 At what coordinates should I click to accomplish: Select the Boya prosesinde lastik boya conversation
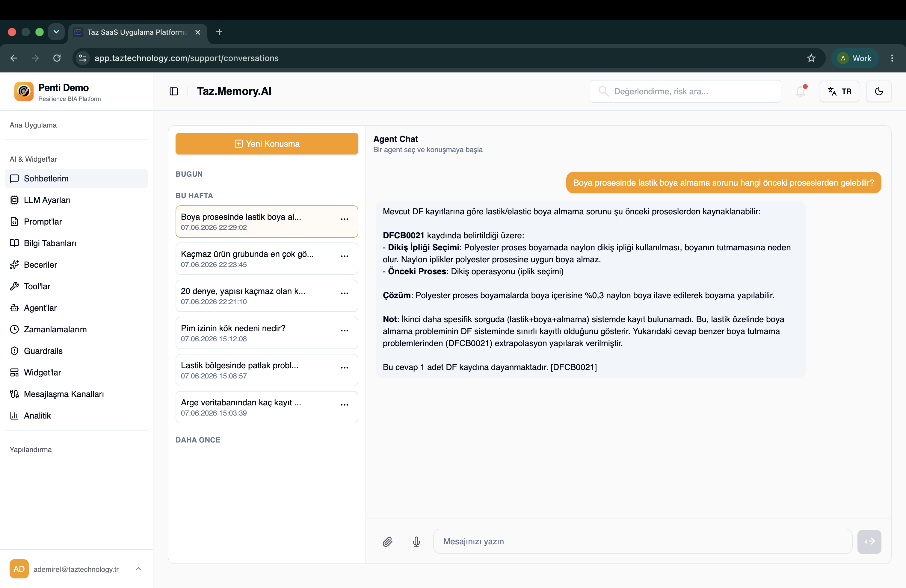266,222
